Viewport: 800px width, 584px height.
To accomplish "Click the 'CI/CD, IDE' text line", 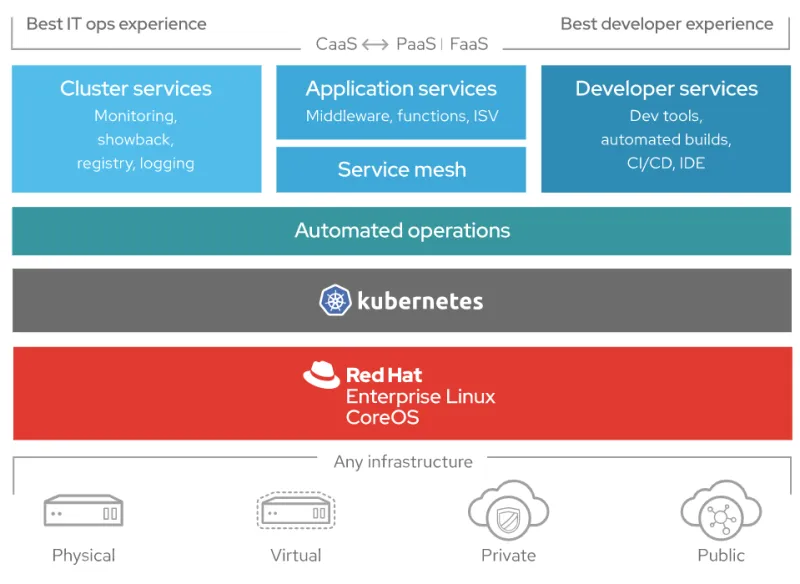I will click(x=666, y=164).
